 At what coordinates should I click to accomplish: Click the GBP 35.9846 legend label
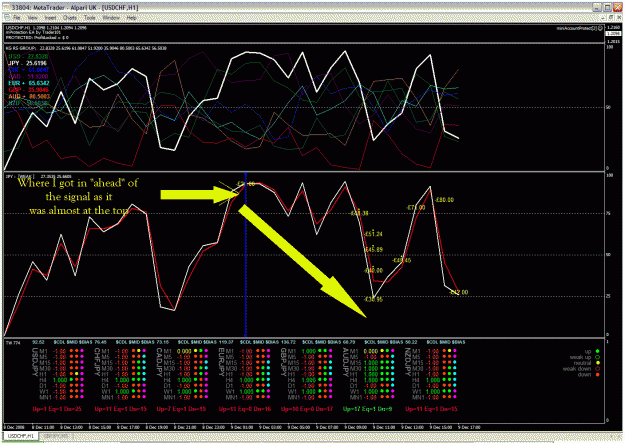tap(28, 90)
